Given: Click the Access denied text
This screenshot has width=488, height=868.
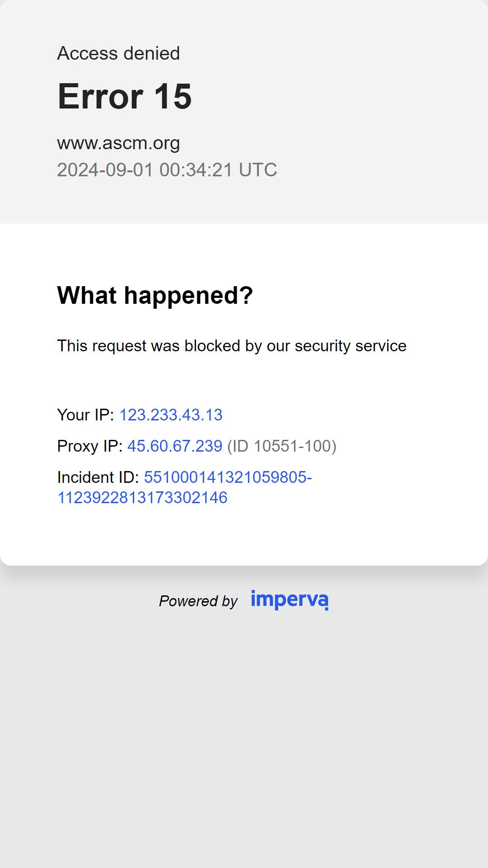Looking at the screenshot, I should click(x=118, y=53).
